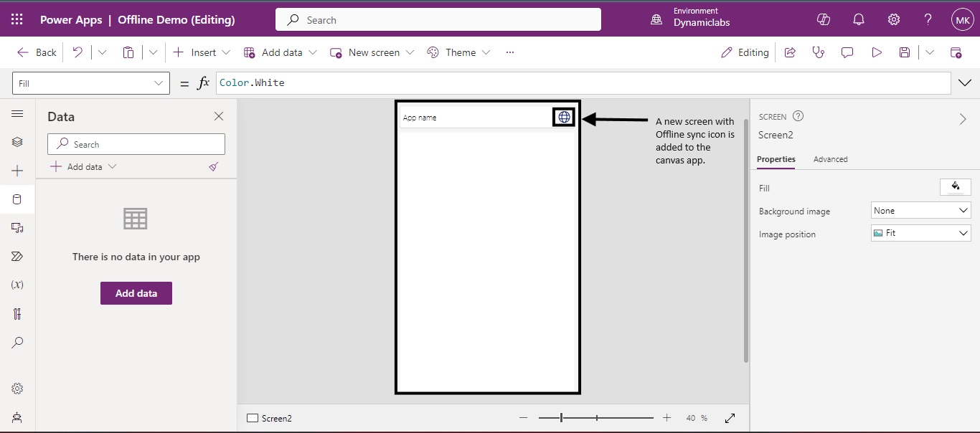
Task: Click the purple Add data button
Action: [x=136, y=293]
